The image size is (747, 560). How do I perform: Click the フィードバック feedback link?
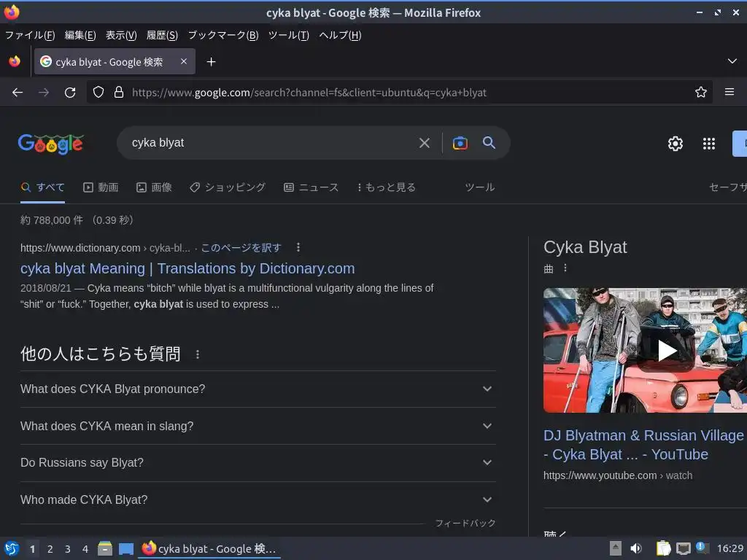coord(465,524)
